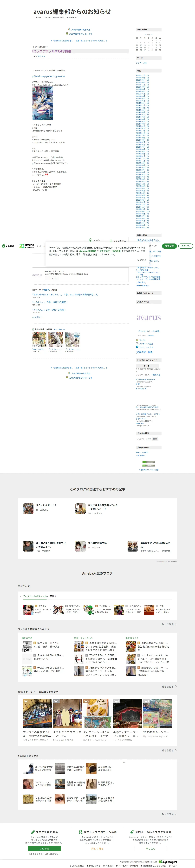195x868 pixels.
Task: Go to previous month in the calendar
Action: [x=145, y=35]
